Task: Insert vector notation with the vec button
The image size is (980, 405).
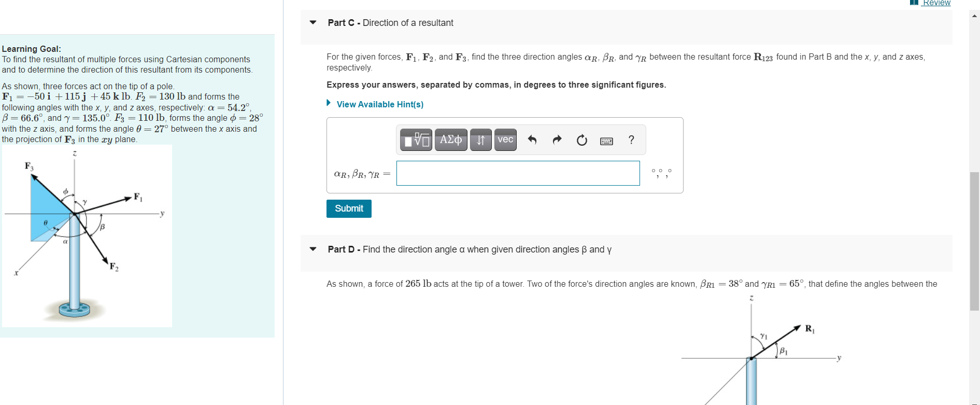Action: point(505,139)
